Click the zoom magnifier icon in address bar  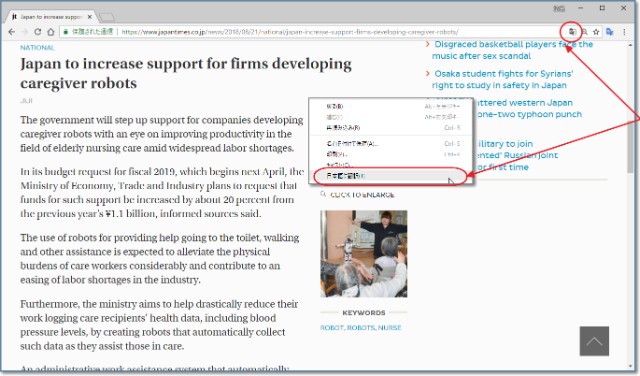584,32
